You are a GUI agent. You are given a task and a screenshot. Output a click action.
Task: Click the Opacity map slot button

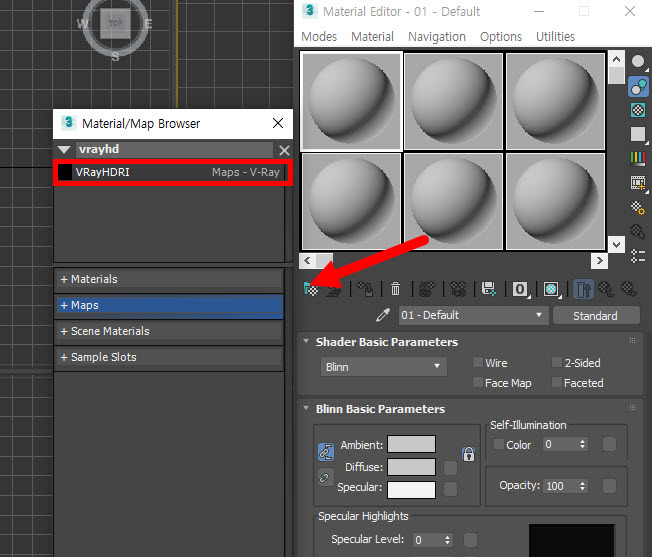[609, 486]
